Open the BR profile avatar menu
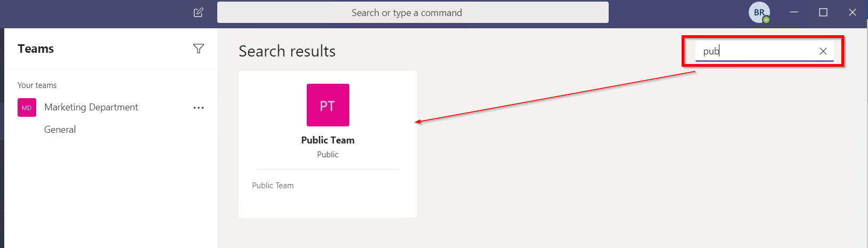This screenshot has height=248, width=868. coord(758,12)
